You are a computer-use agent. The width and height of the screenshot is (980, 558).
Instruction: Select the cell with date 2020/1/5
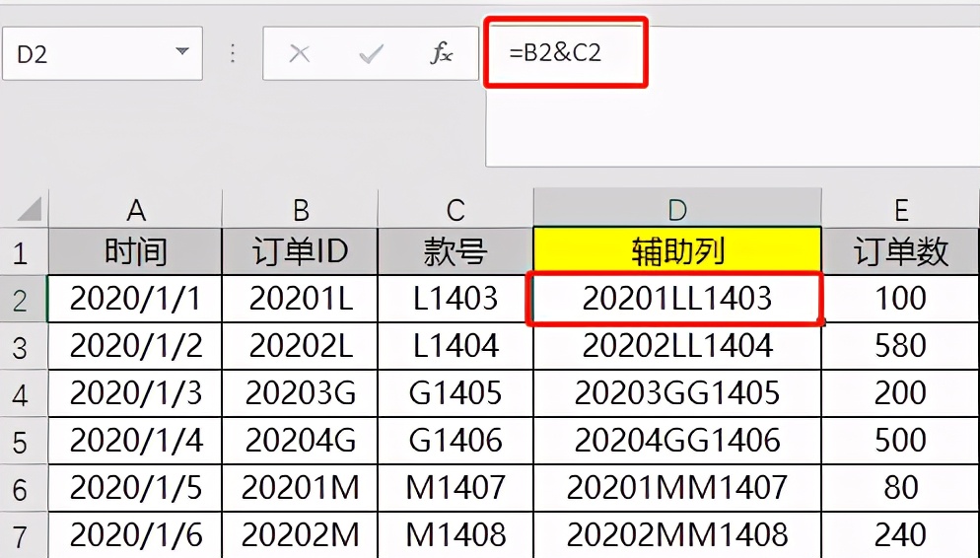(x=136, y=488)
